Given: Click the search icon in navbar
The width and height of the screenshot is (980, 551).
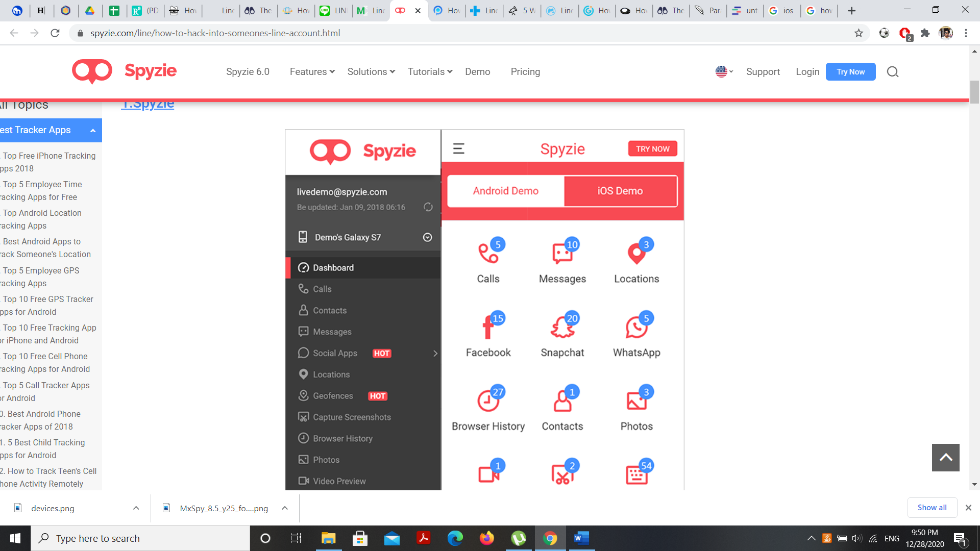Looking at the screenshot, I should click(x=894, y=71).
